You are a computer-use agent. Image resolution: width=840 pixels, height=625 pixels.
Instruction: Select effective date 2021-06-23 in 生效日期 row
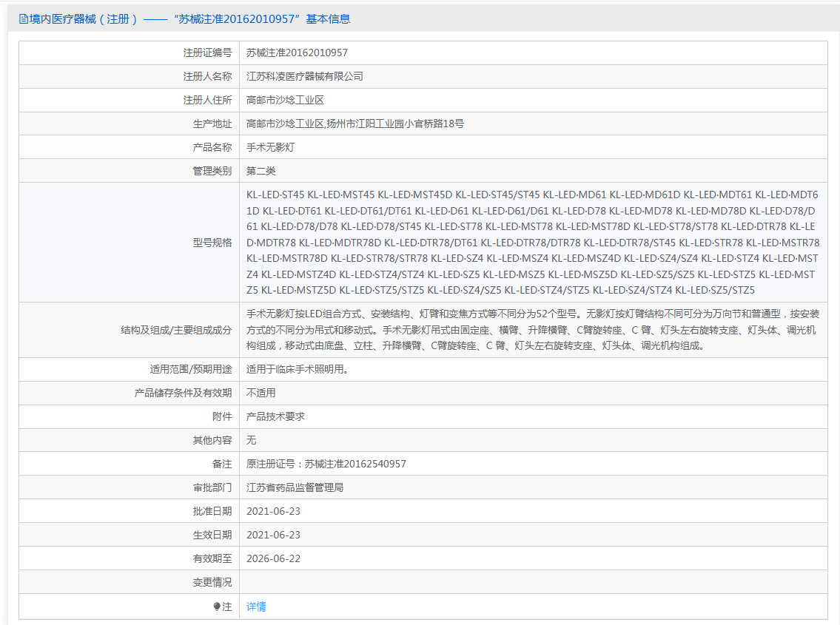(x=273, y=535)
